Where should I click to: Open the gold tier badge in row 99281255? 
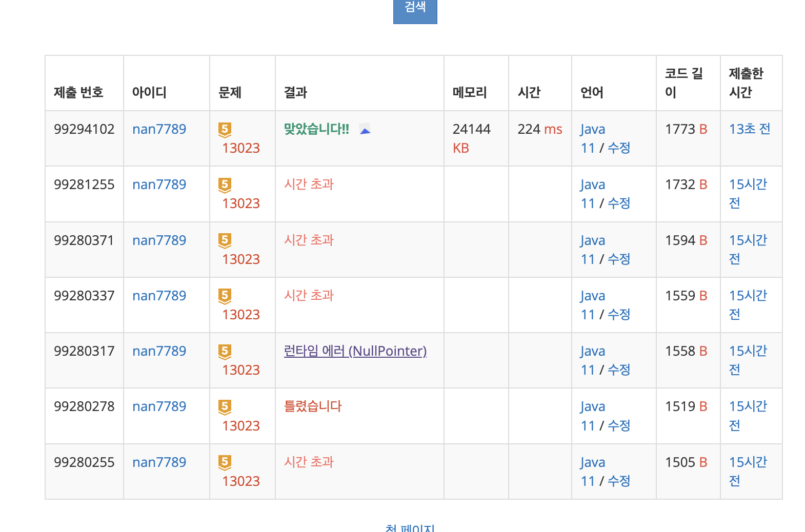(225, 185)
